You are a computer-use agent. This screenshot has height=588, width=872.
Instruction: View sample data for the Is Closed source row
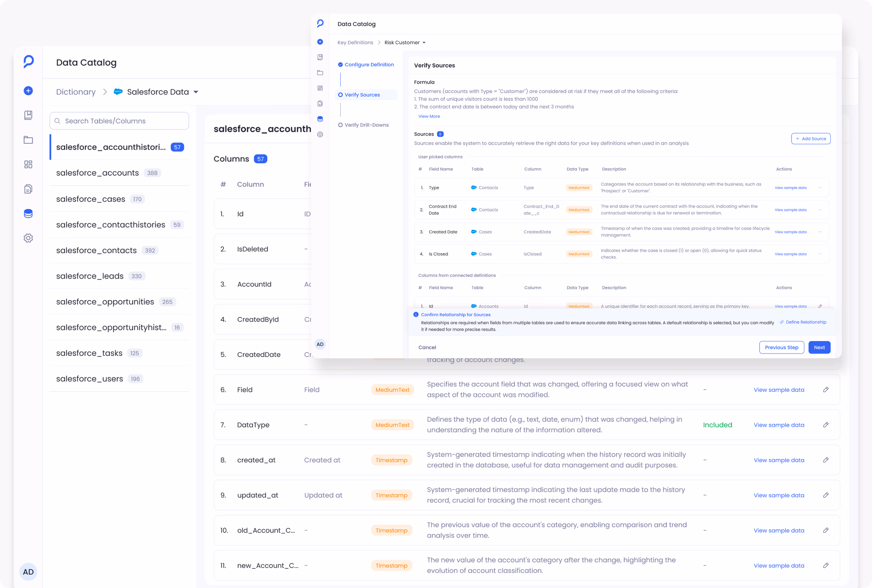click(790, 254)
